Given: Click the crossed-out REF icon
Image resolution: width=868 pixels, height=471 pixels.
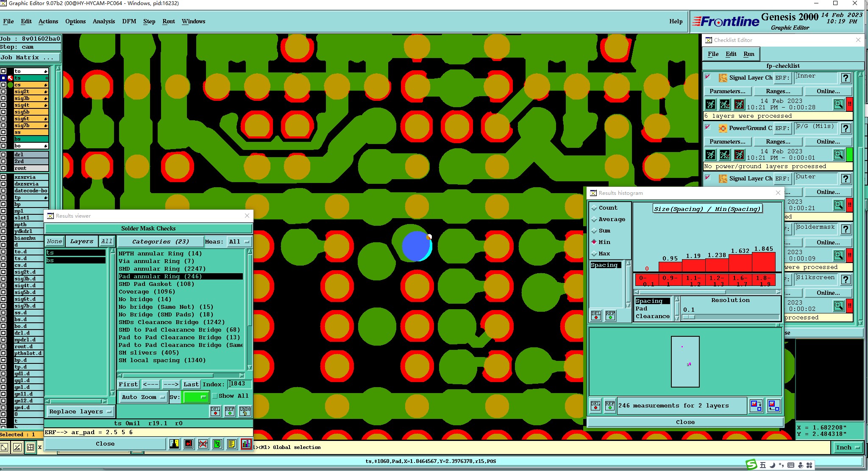Looking at the screenshot, I should (x=203, y=444).
